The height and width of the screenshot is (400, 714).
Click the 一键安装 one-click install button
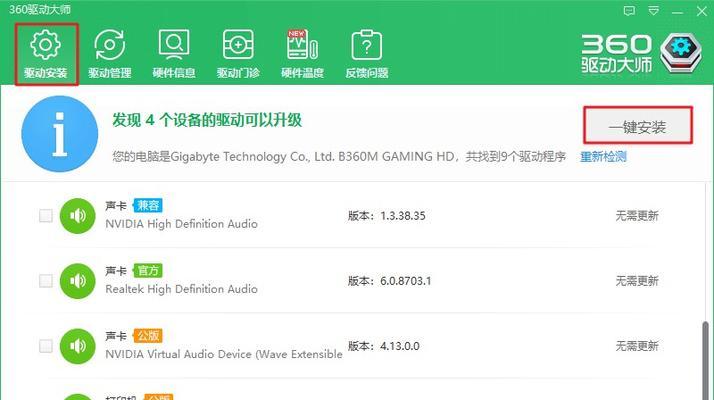coord(638,125)
